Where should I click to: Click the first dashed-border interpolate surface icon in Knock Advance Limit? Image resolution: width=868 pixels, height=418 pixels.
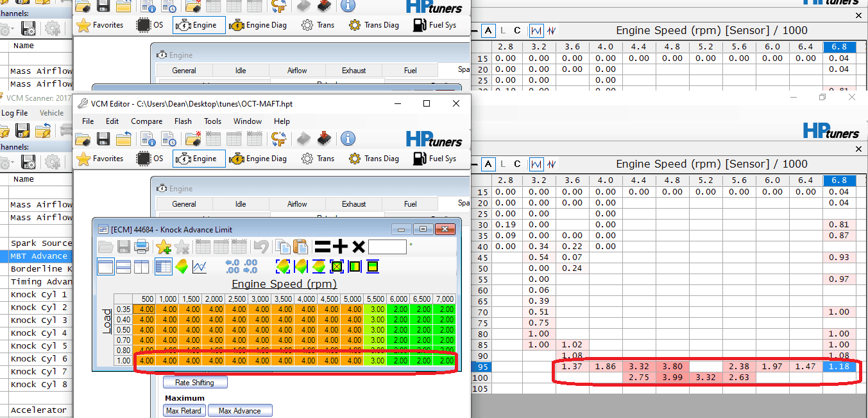(283, 266)
